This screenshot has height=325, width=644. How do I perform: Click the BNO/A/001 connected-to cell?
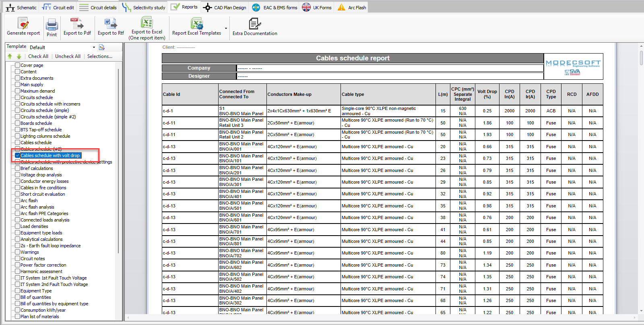coord(242,147)
